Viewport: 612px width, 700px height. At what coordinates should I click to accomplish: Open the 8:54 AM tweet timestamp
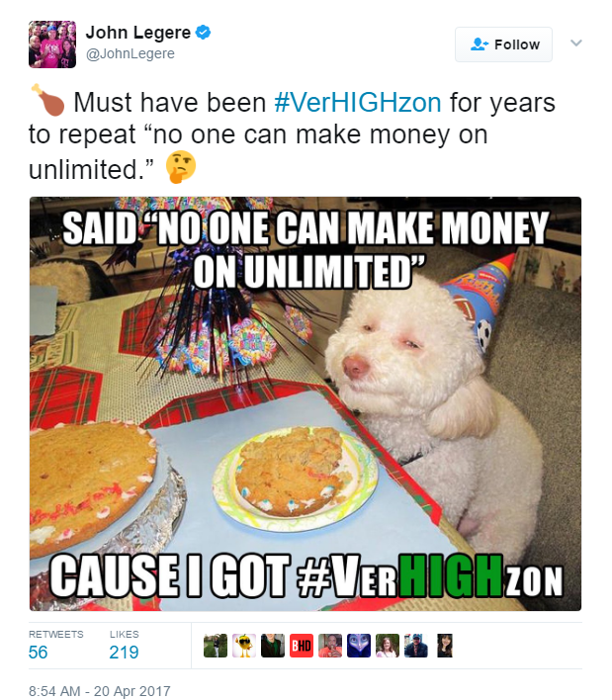click(100, 691)
